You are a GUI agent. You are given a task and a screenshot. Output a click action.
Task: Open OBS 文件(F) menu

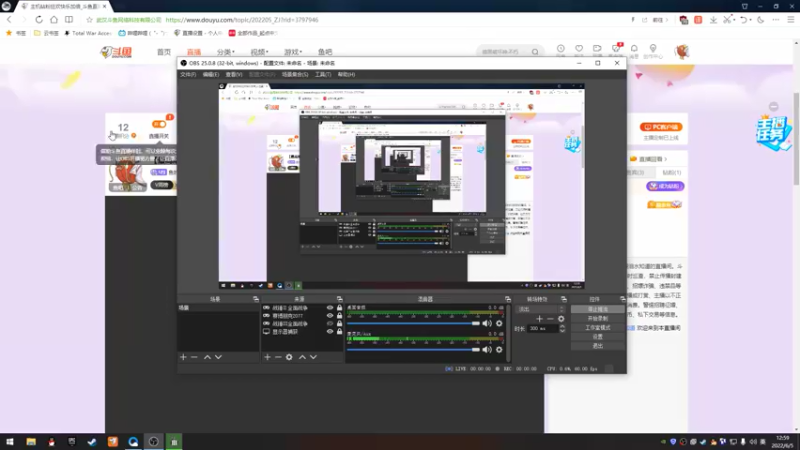coord(188,74)
